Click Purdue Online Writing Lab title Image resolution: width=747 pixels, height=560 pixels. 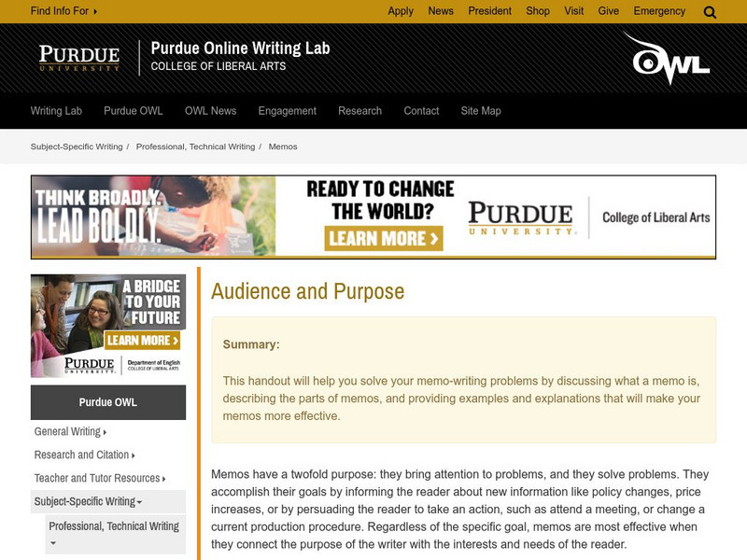tap(241, 49)
